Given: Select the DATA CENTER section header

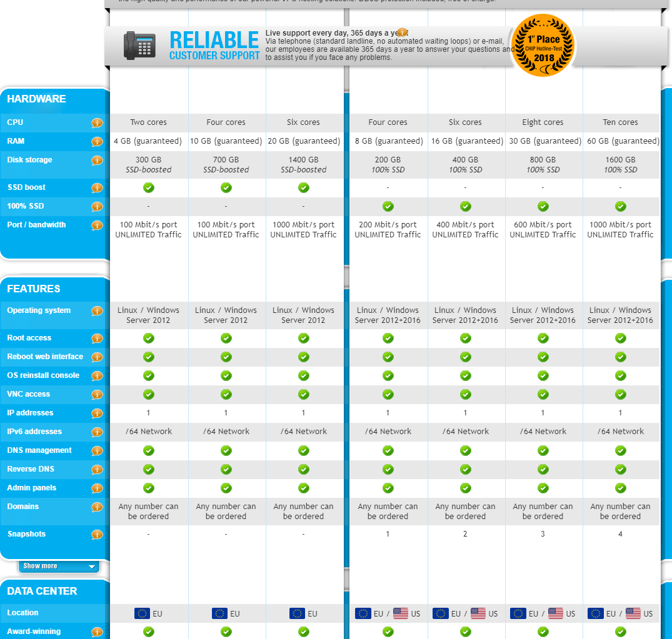Looking at the screenshot, I should (42, 591).
